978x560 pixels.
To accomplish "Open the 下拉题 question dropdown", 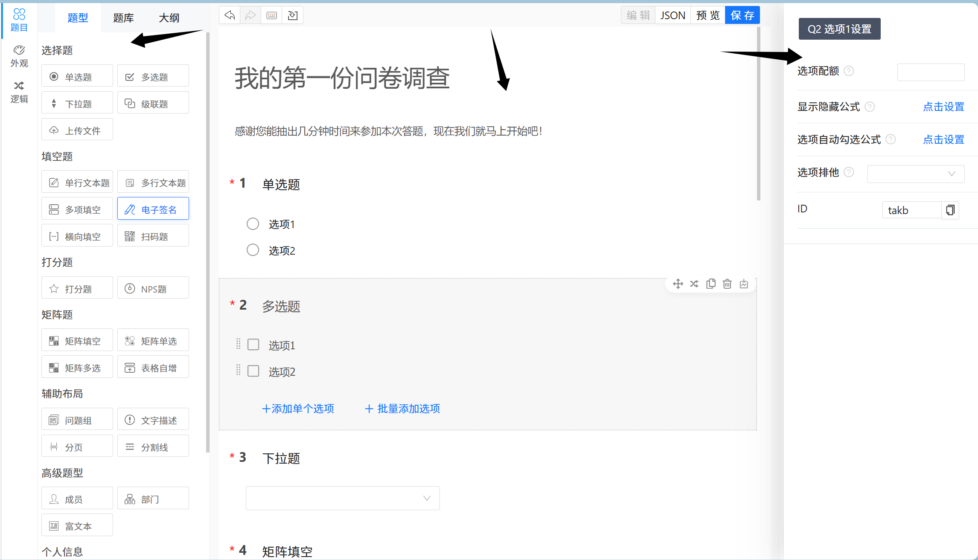I will (343, 498).
